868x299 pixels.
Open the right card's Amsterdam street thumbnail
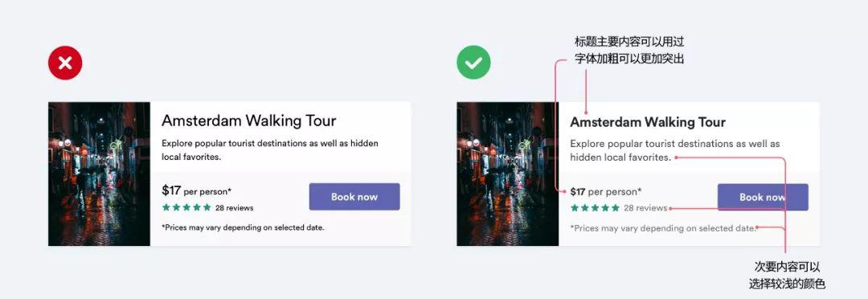pos(508,174)
